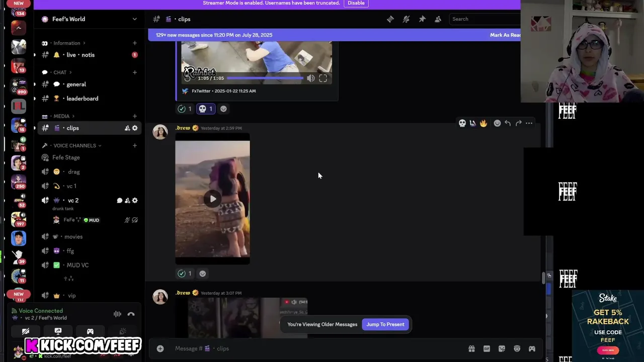Screen dimensions: 644x362
Task: Click plus upload button in message bar
Action: [x=160, y=348]
